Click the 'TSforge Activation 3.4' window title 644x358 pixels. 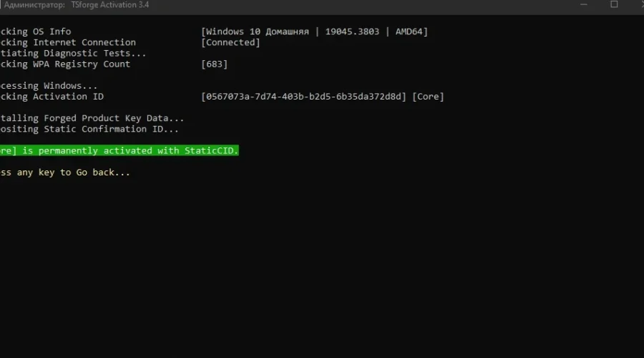pos(110,4)
